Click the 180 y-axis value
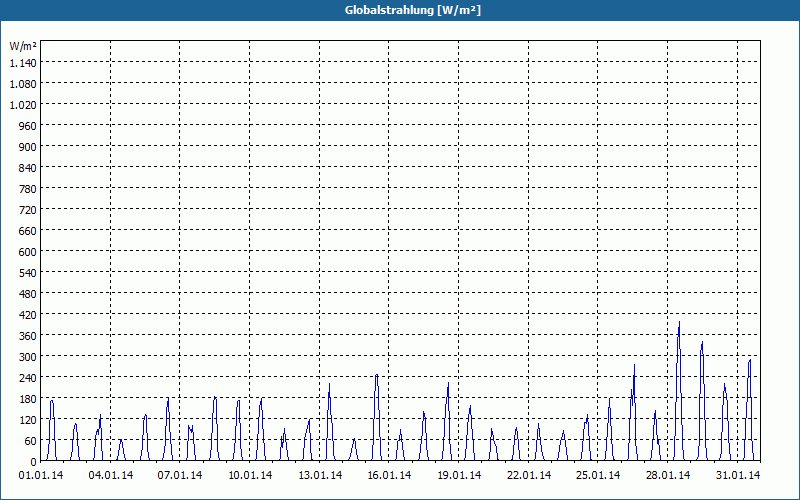800x500 pixels. coord(29,398)
